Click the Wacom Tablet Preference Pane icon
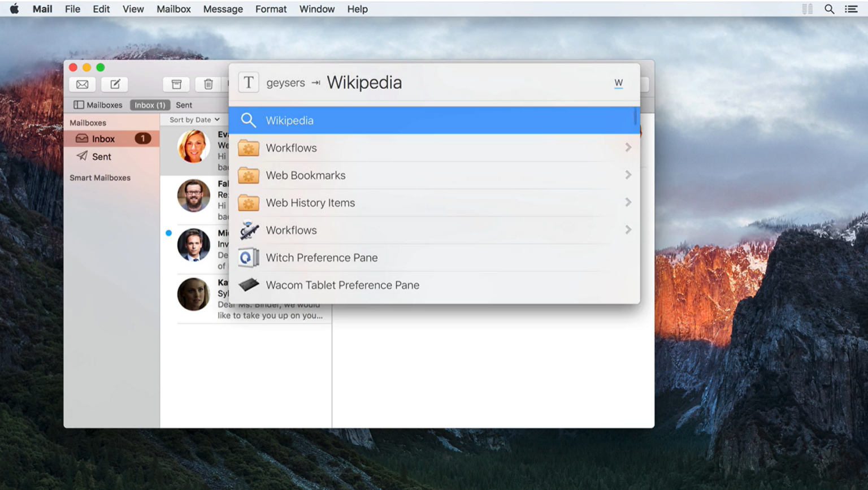The width and height of the screenshot is (868, 490). click(x=249, y=284)
